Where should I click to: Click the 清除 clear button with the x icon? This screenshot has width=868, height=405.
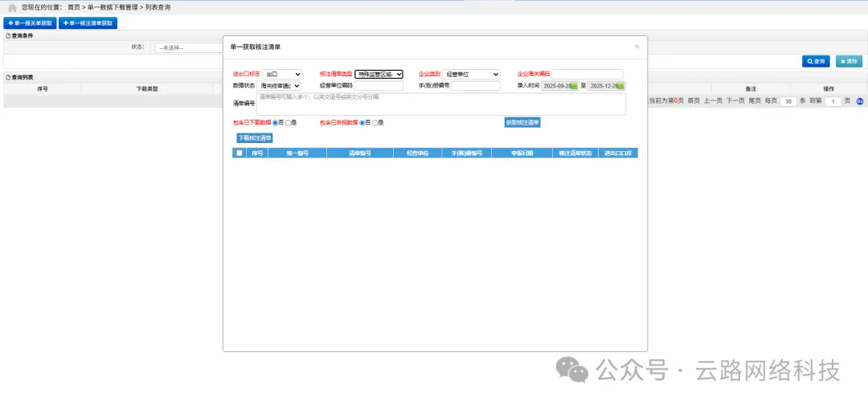849,61
